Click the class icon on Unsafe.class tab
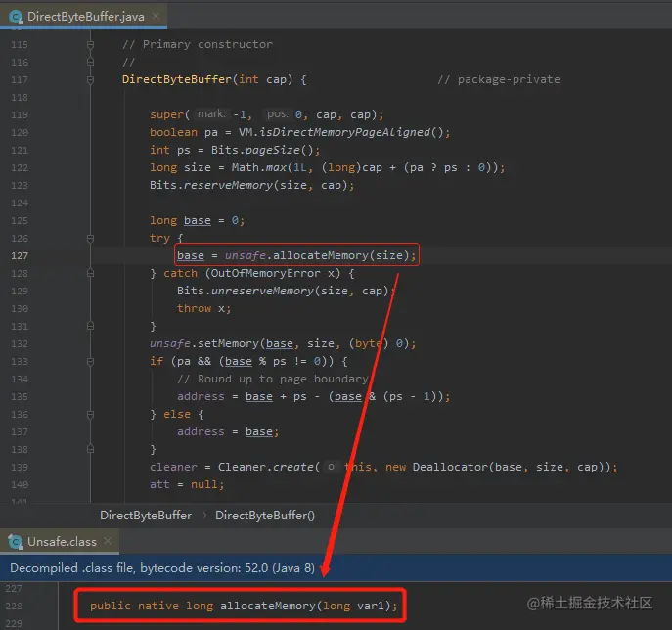This screenshot has width=672, height=630. click(16, 542)
